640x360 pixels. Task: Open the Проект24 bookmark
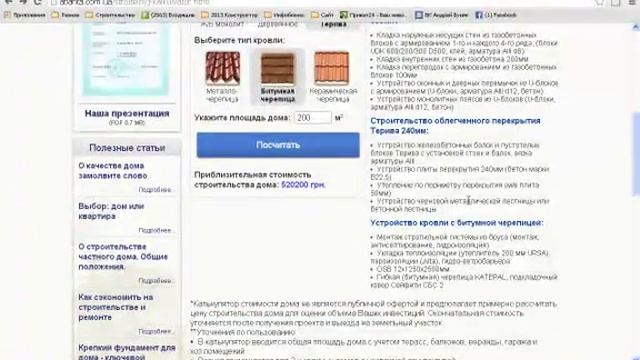(x=373, y=15)
